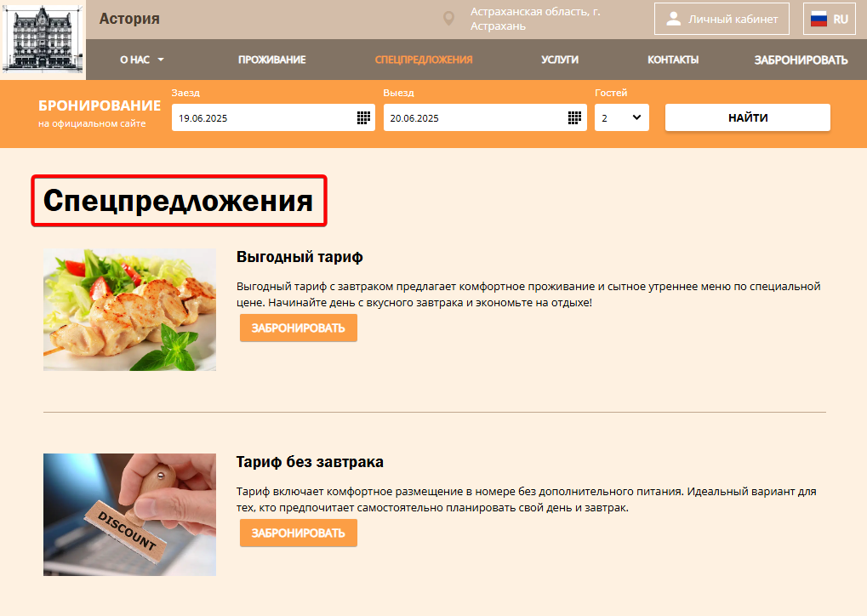Image resolution: width=867 pixels, height=616 pixels.
Task: Click the НАЙТИ search button
Action: point(748,117)
